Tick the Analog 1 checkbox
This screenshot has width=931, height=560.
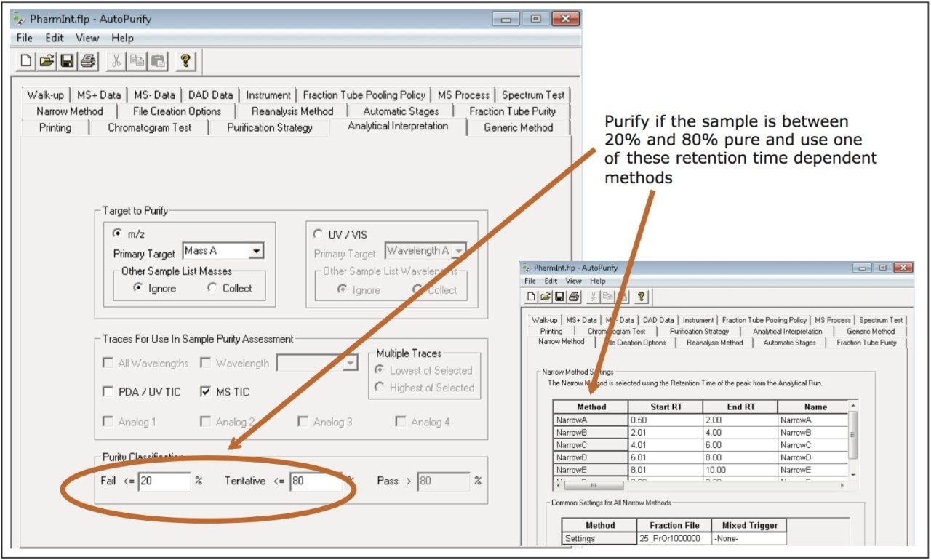click(x=108, y=422)
